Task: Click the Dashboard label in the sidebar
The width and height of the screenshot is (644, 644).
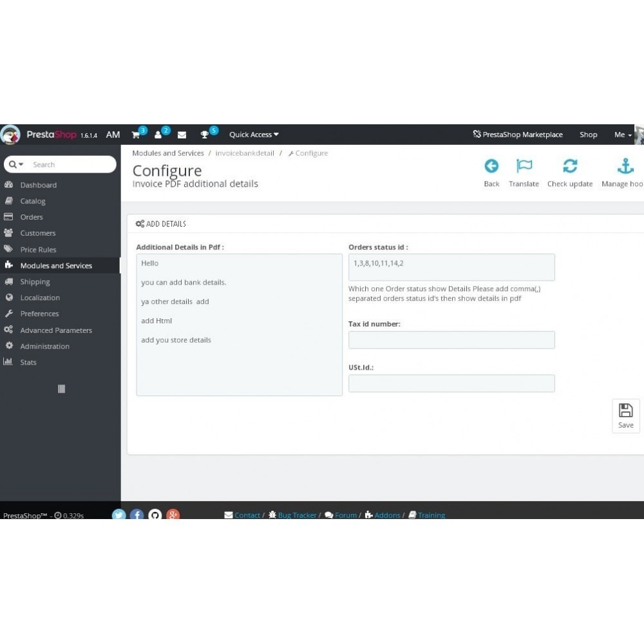Action: 39,185
